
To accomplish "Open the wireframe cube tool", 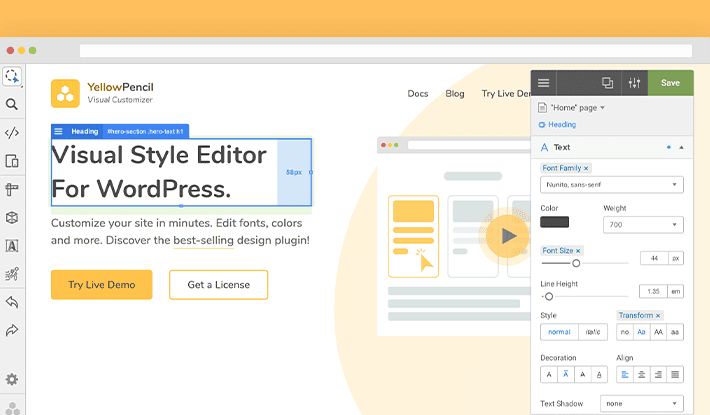I will point(12,218).
